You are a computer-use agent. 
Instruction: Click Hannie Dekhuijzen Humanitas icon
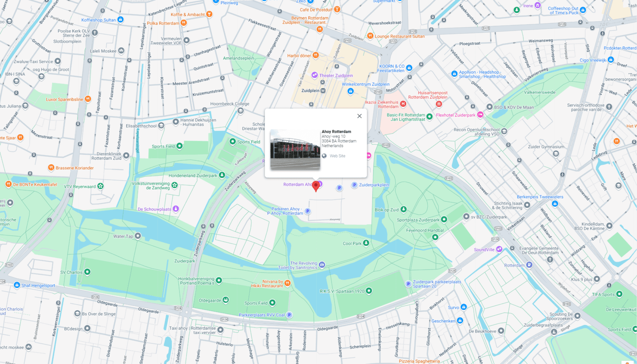[176, 122]
